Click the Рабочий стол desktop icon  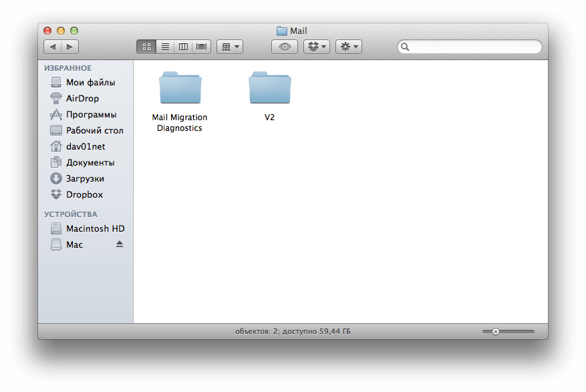click(x=56, y=130)
